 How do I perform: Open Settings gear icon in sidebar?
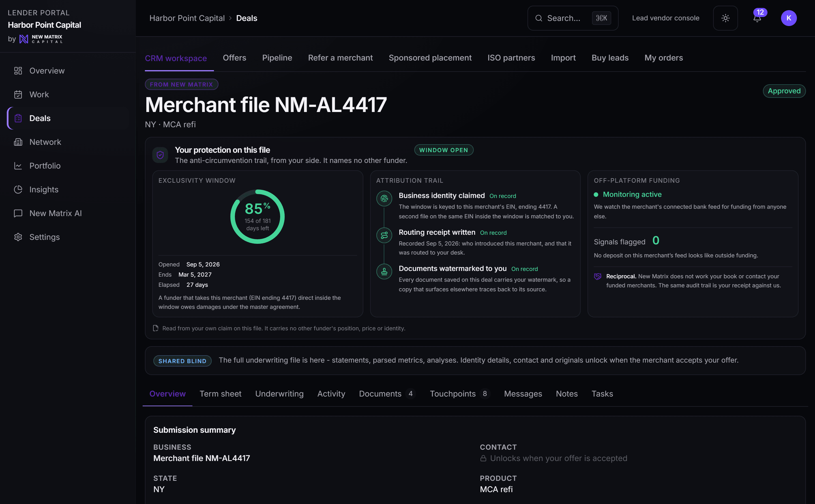click(18, 237)
